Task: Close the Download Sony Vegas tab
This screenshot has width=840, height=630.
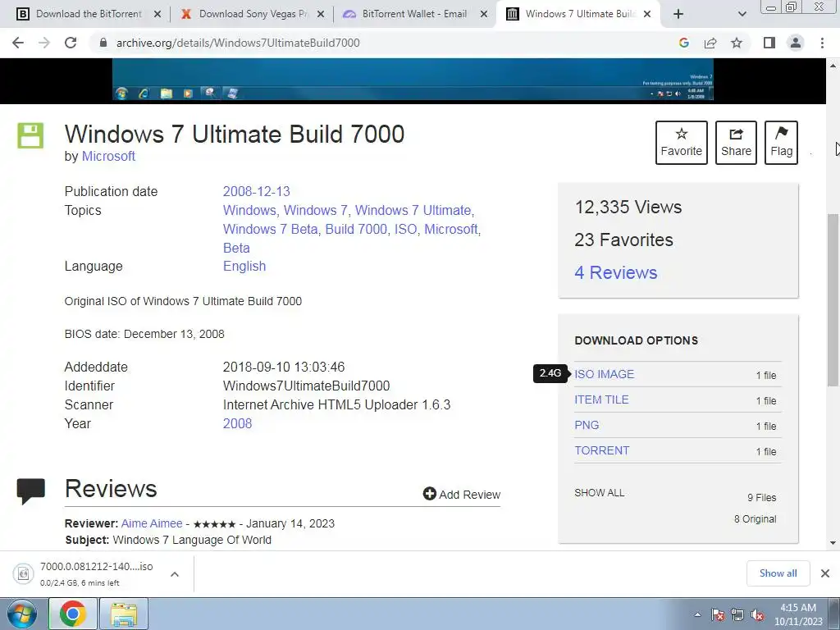Action: coord(321,15)
